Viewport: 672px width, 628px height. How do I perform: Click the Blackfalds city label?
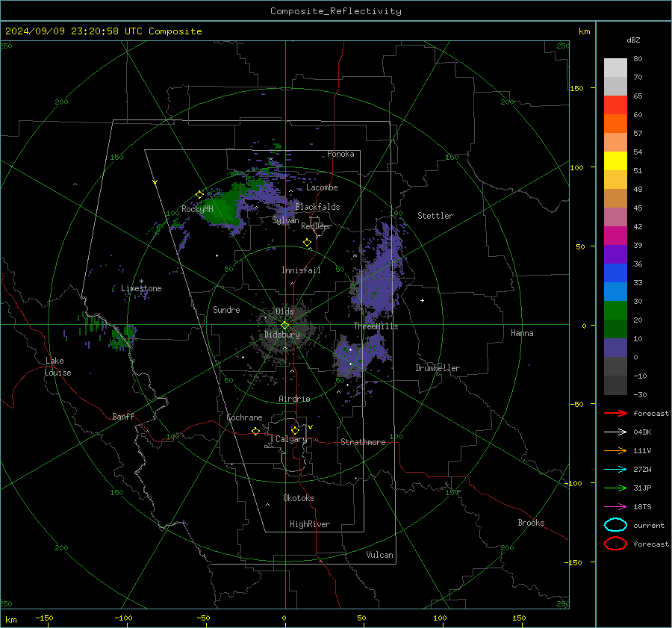pos(317,207)
